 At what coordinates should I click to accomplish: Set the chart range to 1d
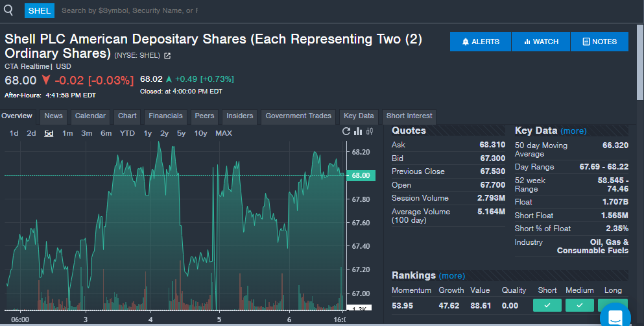coord(14,133)
